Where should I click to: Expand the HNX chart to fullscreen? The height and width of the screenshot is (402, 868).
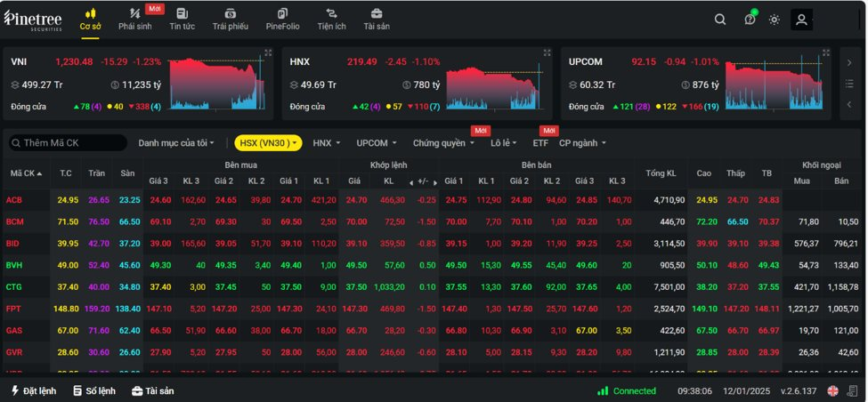pos(547,53)
